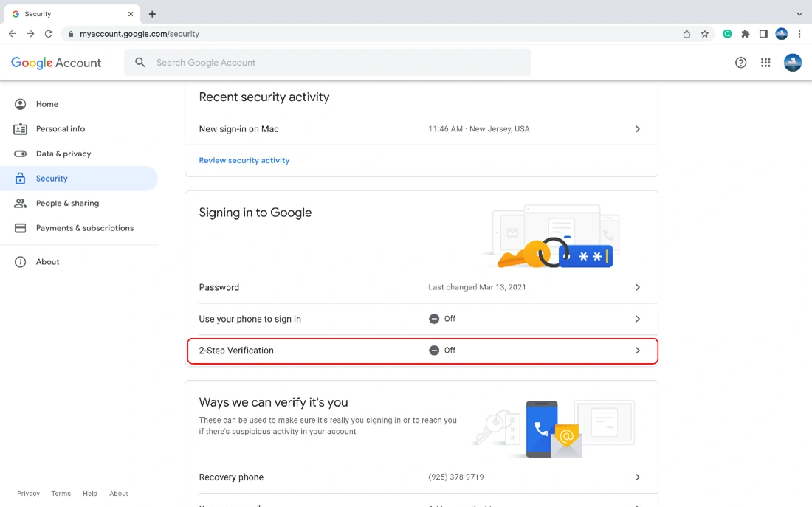The width and height of the screenshot is (812, 507).
Task: Share this page using the share icon
Action: pos(687,34)
